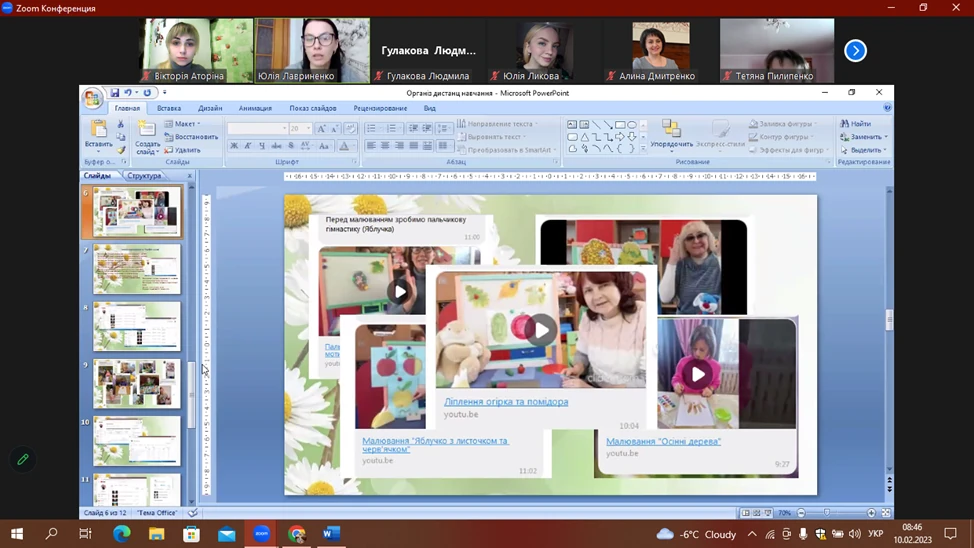This screenshot has height=548, width=974.
Task: Toggle the bulleted list formatting
Action: [372, 128]
